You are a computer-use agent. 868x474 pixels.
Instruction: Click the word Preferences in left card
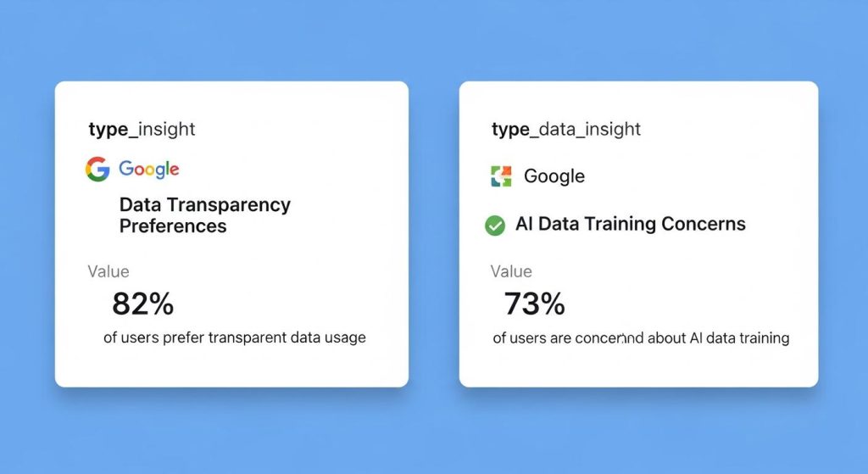pyautogui.click(x=173, y=226)
